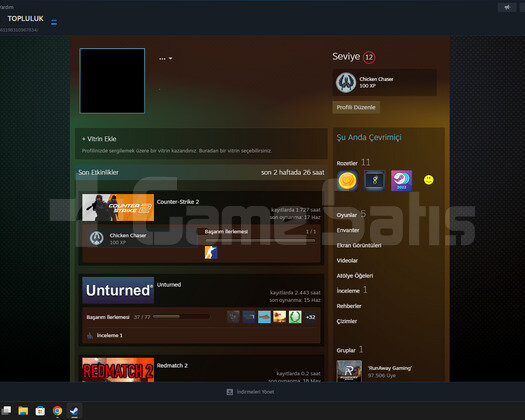This screenshot has width=525, height=420.
Task: Click 'son 2 haftada 26 saat' text
Action: click(x=293, y=172)
